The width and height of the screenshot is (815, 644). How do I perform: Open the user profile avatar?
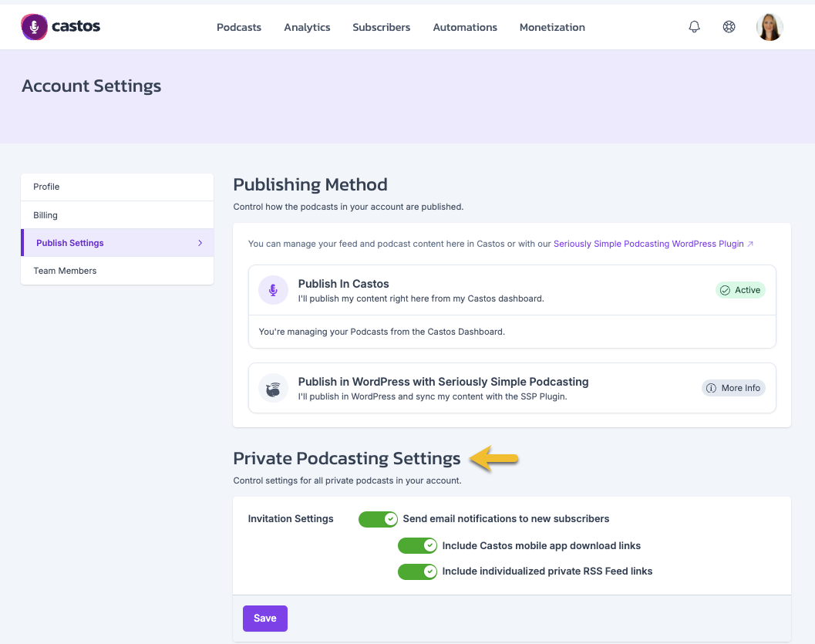tap(770, 27)
